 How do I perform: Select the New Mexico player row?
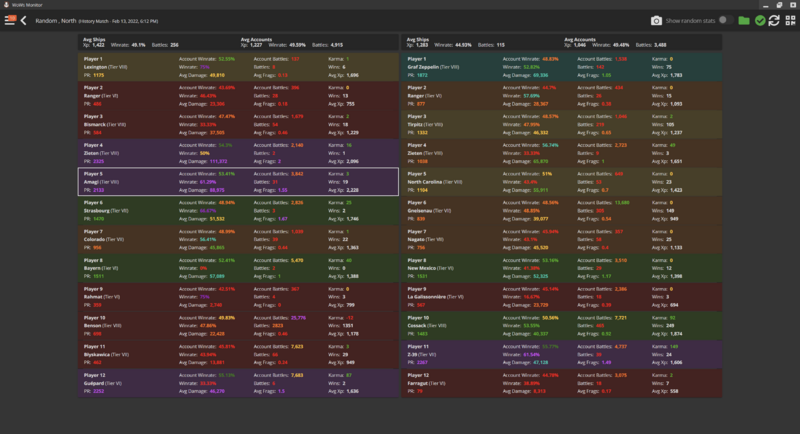tap(562, 268)
